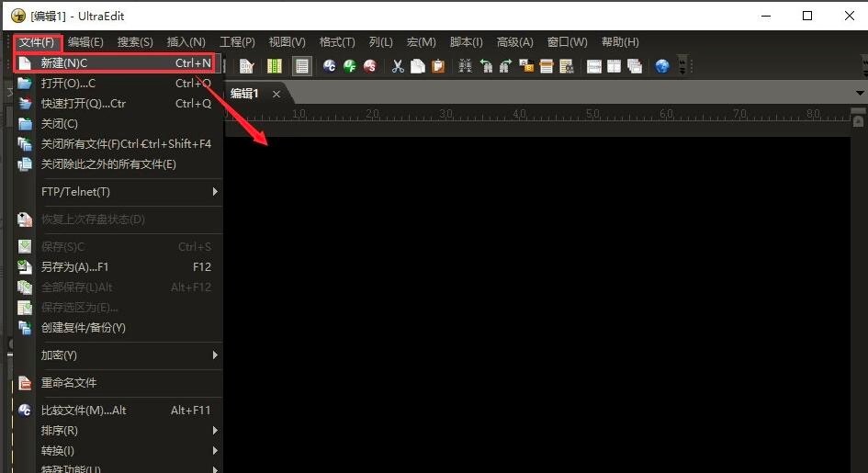The height and width of the screenshot is (473, 868).
Task: Open the 视图(V) menu
Action: click(287, 42)
